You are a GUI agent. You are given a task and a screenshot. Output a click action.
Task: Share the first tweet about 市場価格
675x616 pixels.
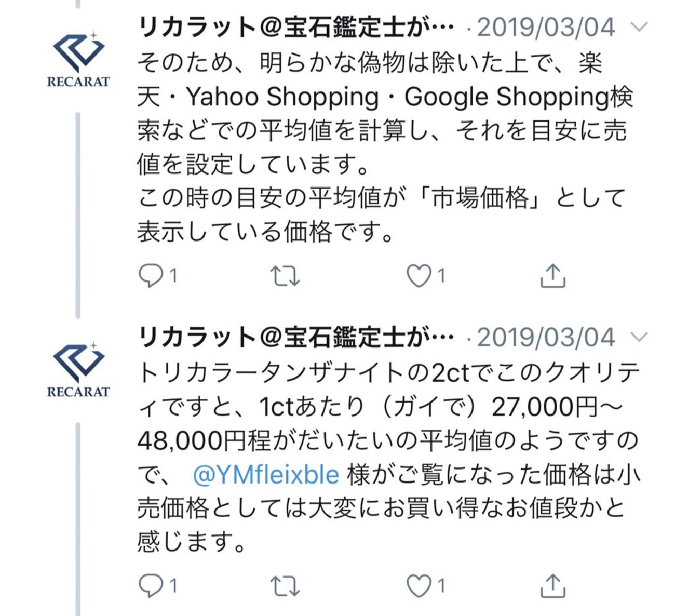point(552,276)
